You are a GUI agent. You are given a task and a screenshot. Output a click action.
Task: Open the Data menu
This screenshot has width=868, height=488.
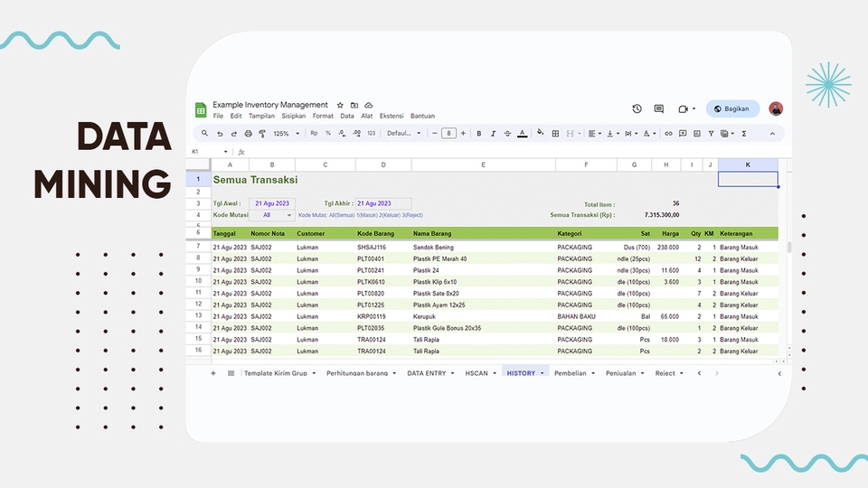[347, 117]
